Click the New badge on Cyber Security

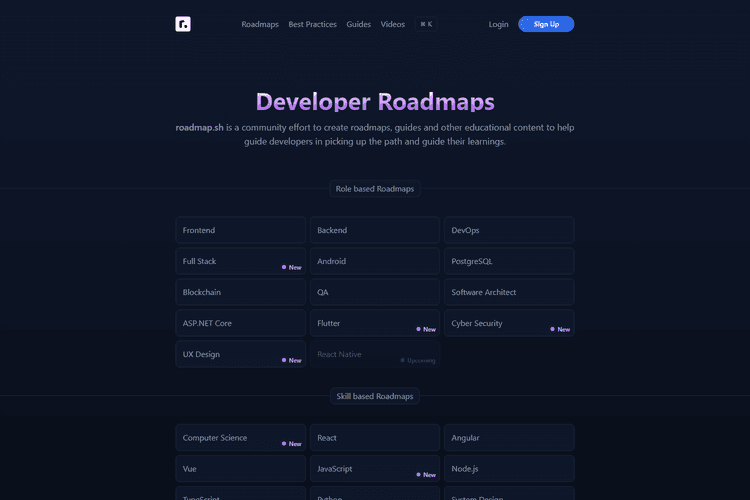point(560,330)
